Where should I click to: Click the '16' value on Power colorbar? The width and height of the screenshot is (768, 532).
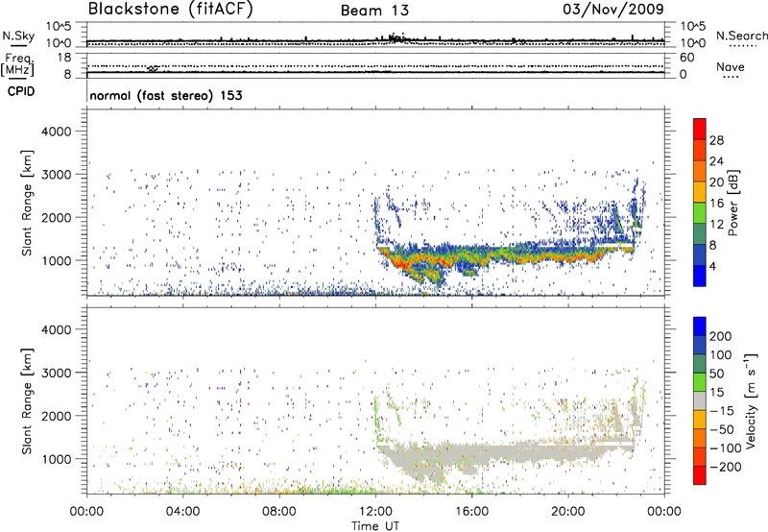click(x=716, y=203)
